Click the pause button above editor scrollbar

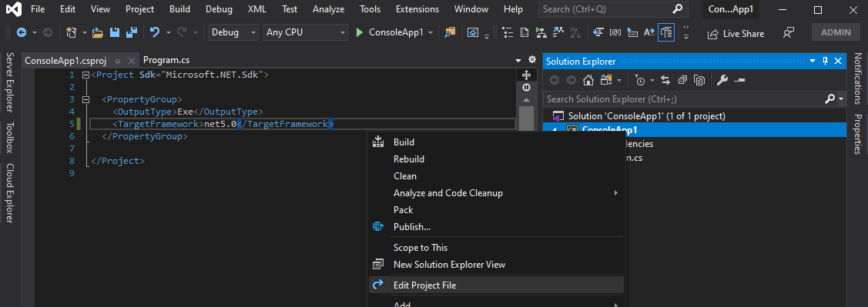pyautogui.click(x=527, y=88)
